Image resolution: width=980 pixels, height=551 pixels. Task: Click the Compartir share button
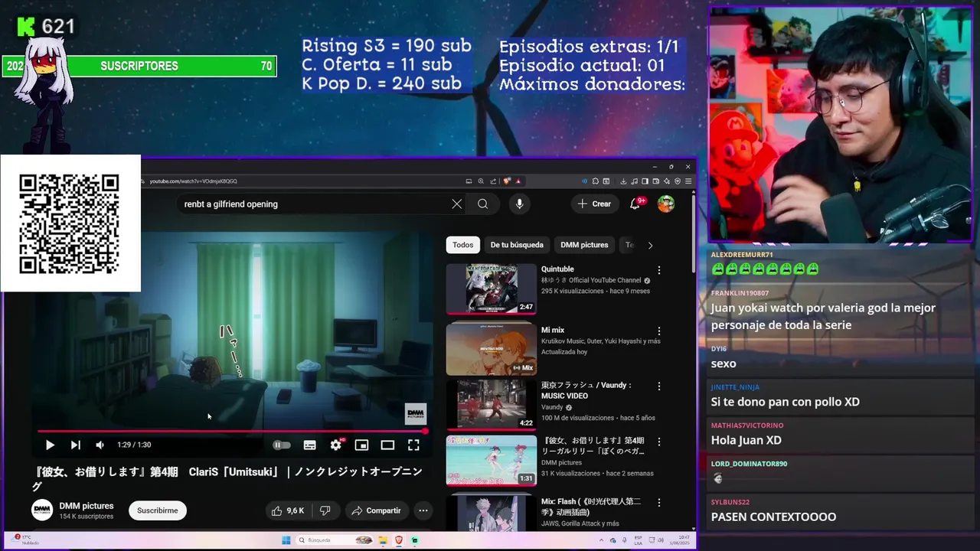click(376, 510)
